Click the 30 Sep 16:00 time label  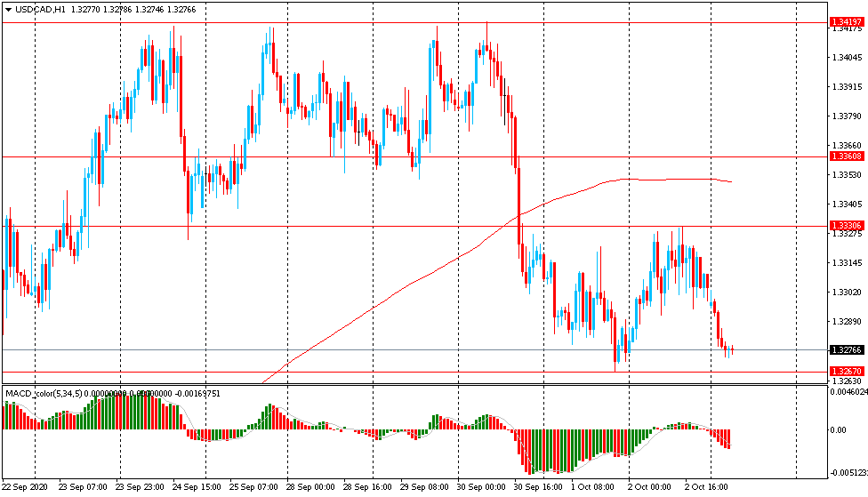538,487
